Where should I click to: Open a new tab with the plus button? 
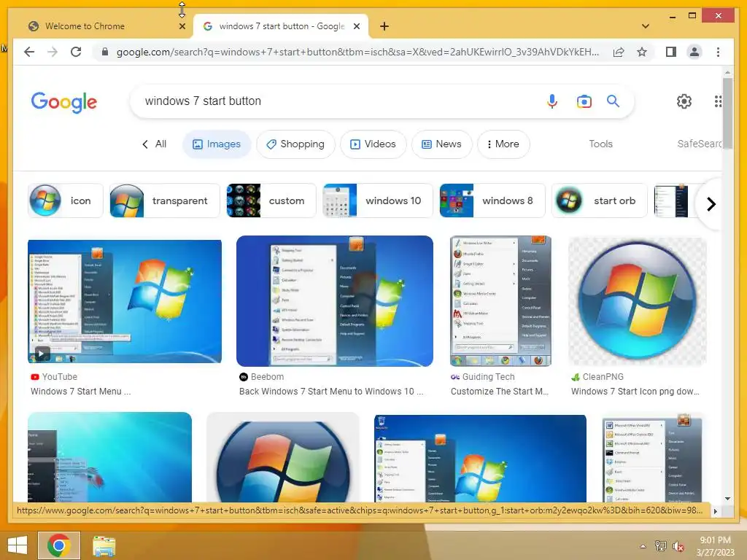point(384,26)
